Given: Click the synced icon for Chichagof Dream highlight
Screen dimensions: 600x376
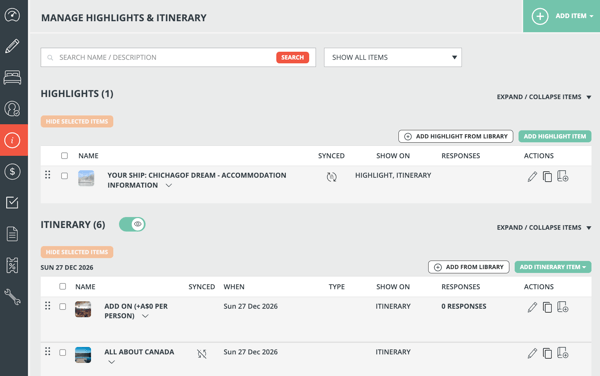Looking at the screenshot, I should point(331,177).
